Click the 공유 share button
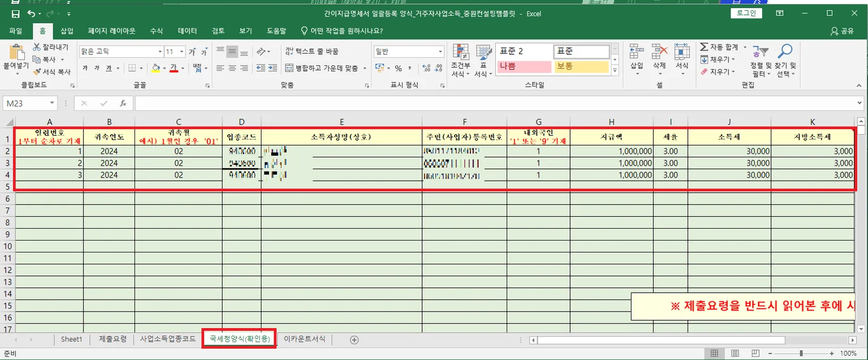868x360 pixels. pyautogui.click(x=842, y=31)
